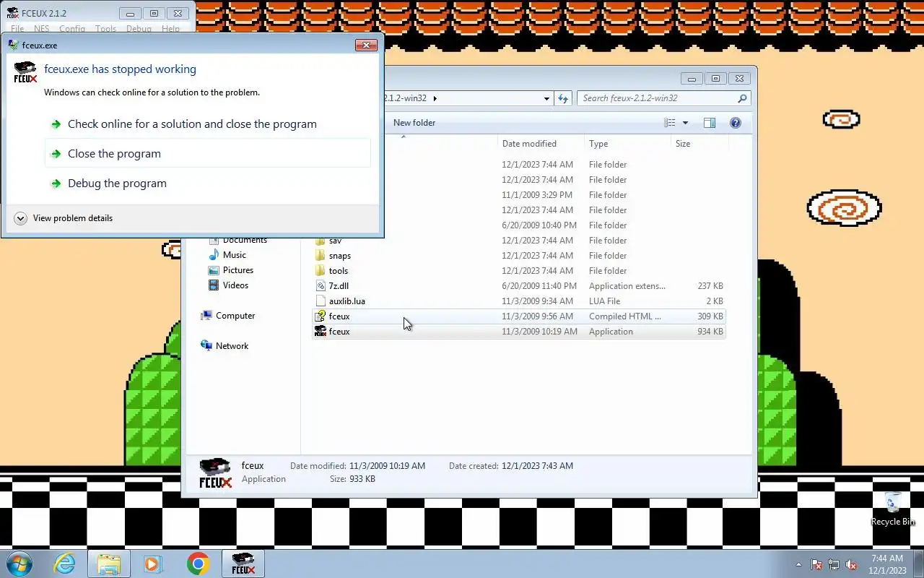
Task: Choose Debug the program option
Action: pos(208,184)
